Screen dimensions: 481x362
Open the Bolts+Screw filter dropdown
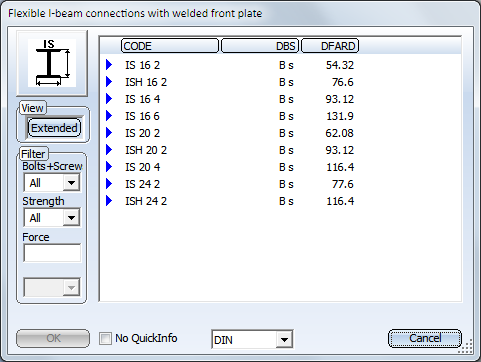71,183
